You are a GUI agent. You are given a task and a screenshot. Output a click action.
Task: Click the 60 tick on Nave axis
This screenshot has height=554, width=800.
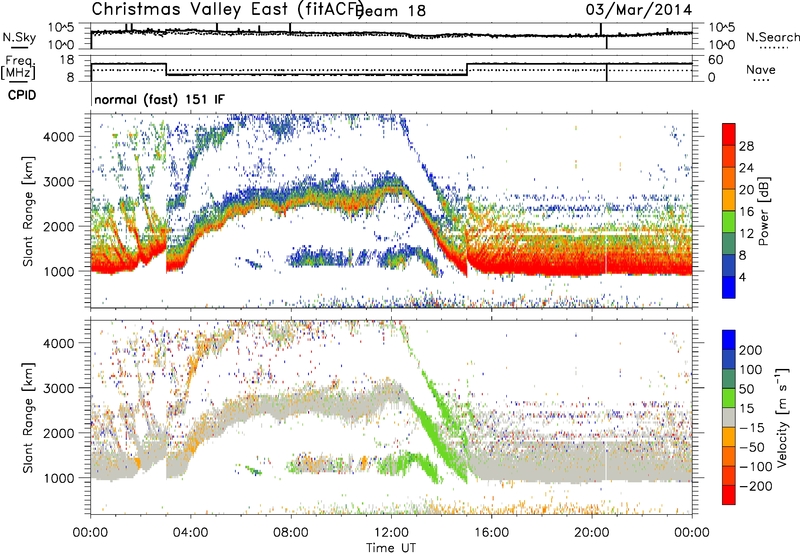716,60
